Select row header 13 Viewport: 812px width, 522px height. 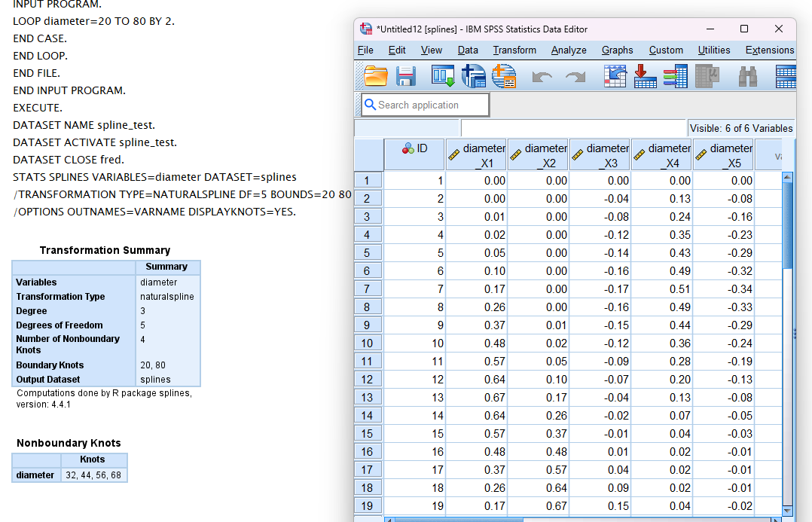click(368, 397)
